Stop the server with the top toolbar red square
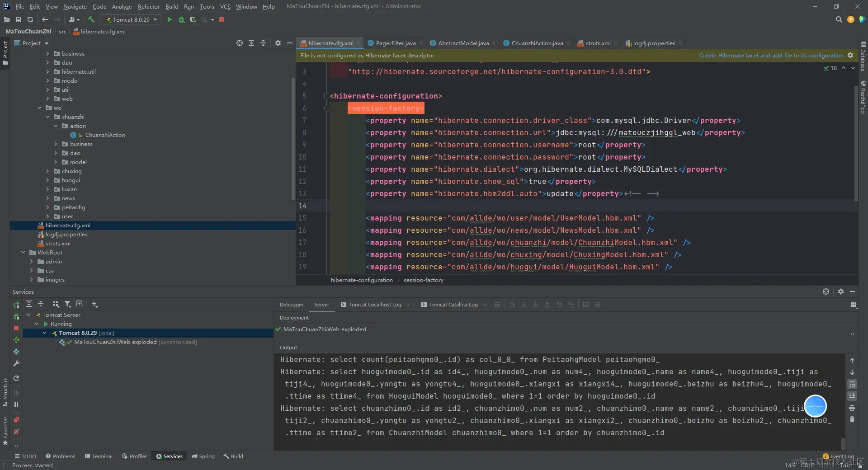This screenshot has width=868, height=470. [x=222, y=19]
